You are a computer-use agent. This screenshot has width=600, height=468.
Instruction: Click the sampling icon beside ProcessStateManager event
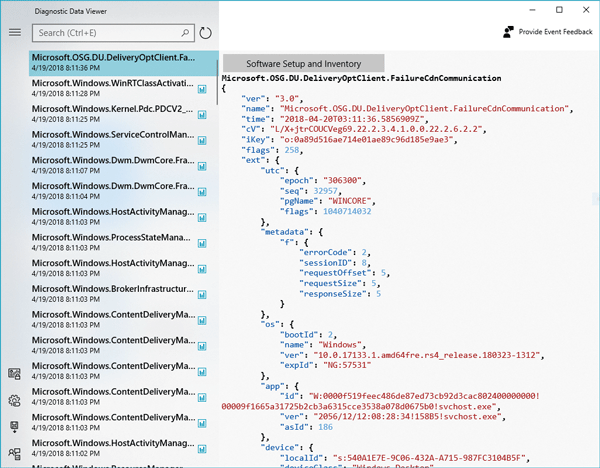tap(202, 243)
